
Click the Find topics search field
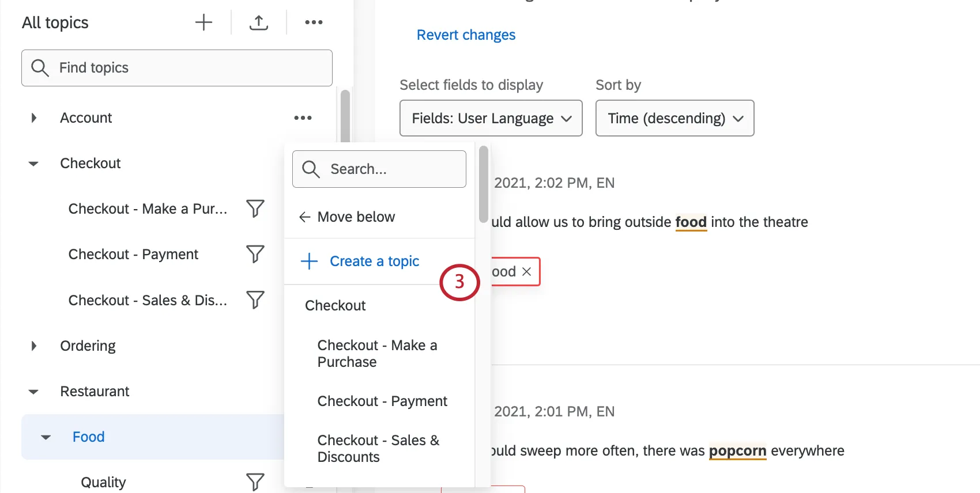177,68
